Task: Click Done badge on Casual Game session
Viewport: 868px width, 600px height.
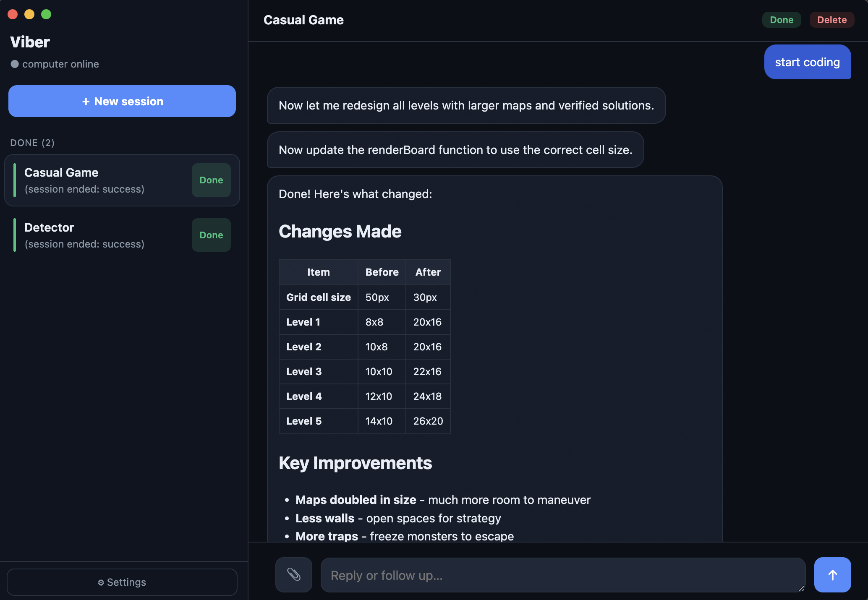Action: [x=211, y=180]
